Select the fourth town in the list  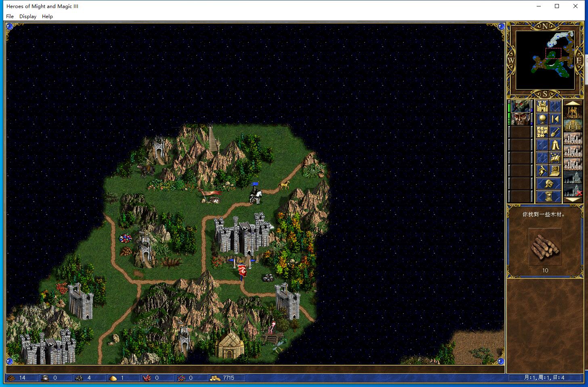(573, 151)
